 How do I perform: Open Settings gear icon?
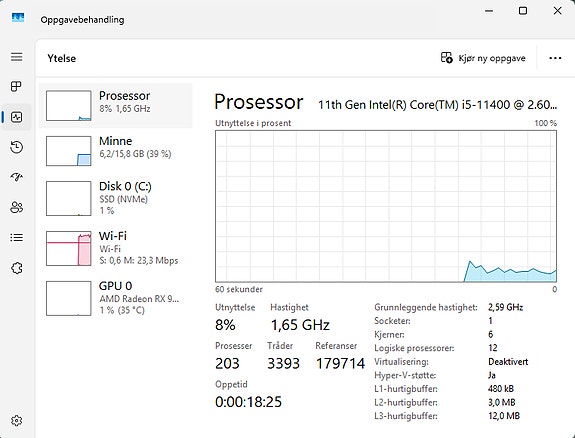pos(17,420)
